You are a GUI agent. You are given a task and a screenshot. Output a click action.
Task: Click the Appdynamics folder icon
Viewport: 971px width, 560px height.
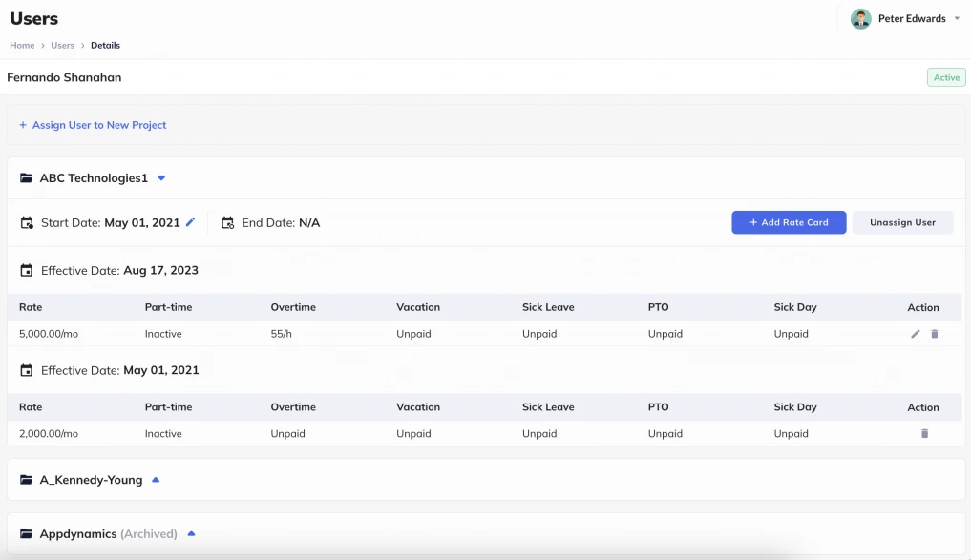(x=26, y=533)
